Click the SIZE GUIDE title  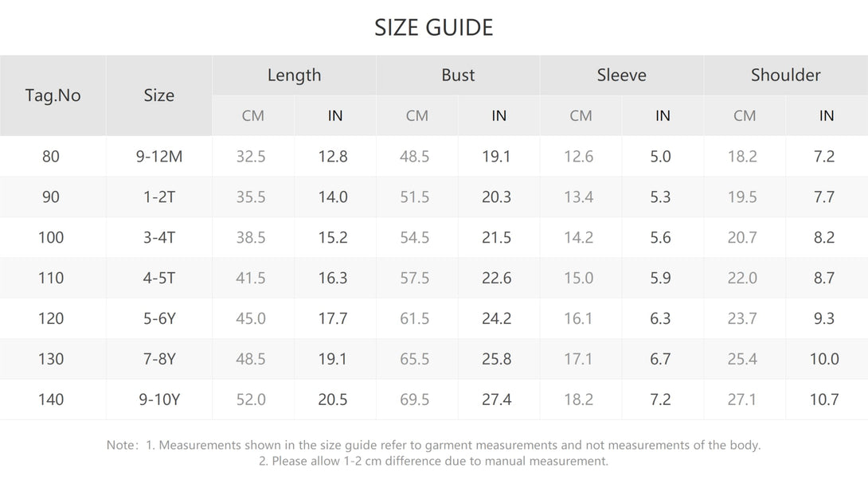tap(433, 28)
